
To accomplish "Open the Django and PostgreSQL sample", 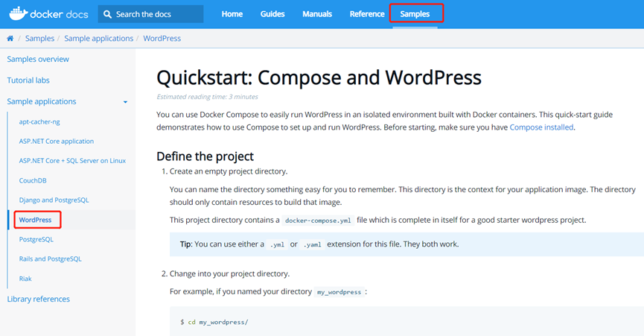I will tap(54, 200).
